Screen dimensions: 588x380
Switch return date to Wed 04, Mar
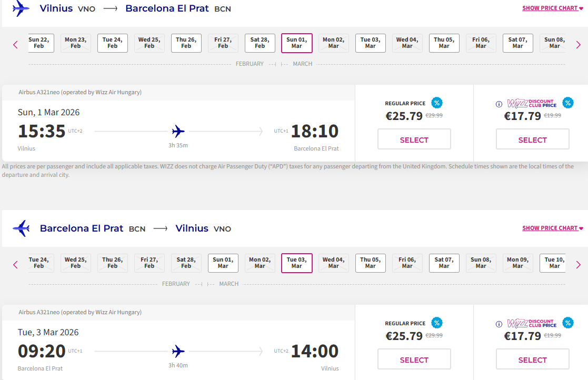(333, 263)
